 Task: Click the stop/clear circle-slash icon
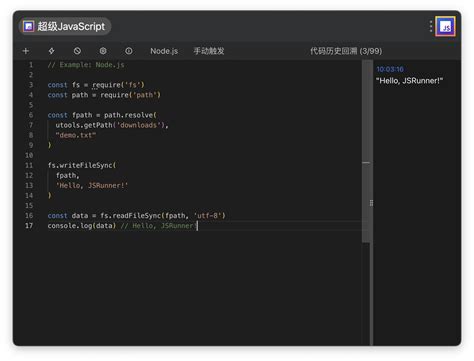pyautogui.click(x=77, y=51)
